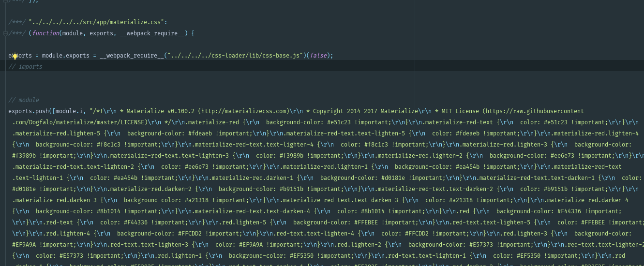Image resolution: width=644 pixels, height=266 pixels.
Task: Click the yellow lightbulb intention icon
Action: (15, 56)
